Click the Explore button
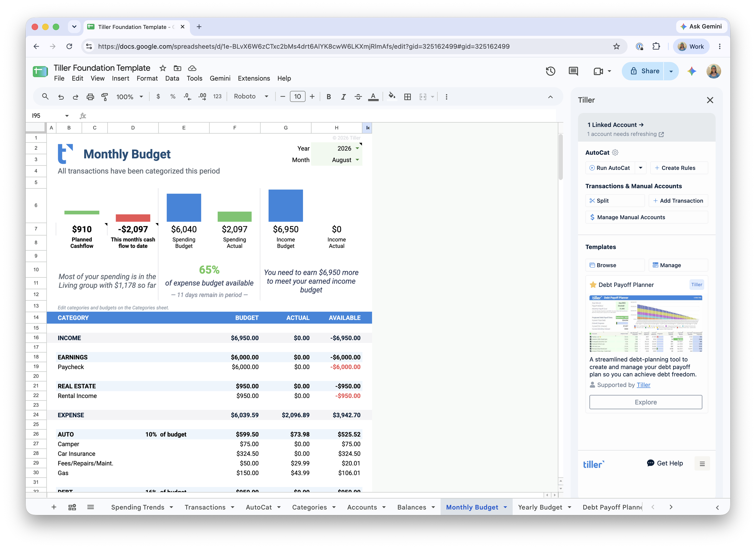The image size is (756, 549). [645, 402]
